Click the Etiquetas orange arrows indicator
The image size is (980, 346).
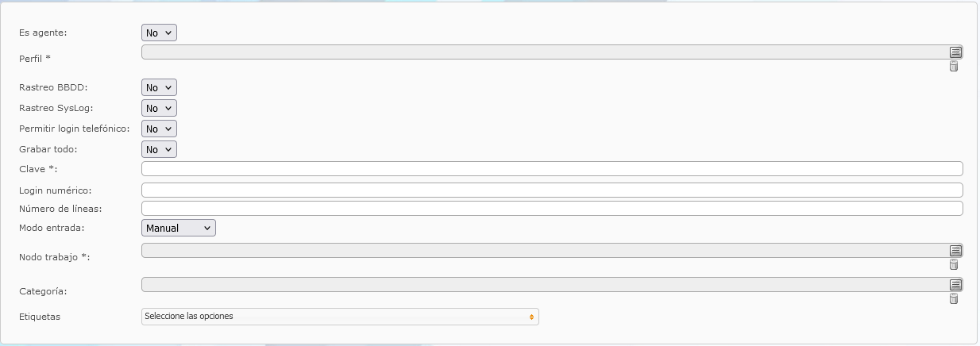[x=531, y=317]
